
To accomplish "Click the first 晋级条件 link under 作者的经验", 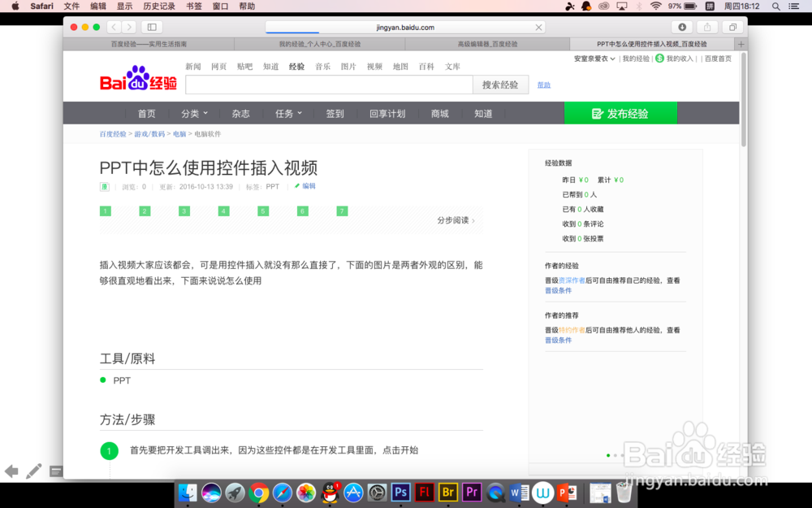I will coord(559,290).
